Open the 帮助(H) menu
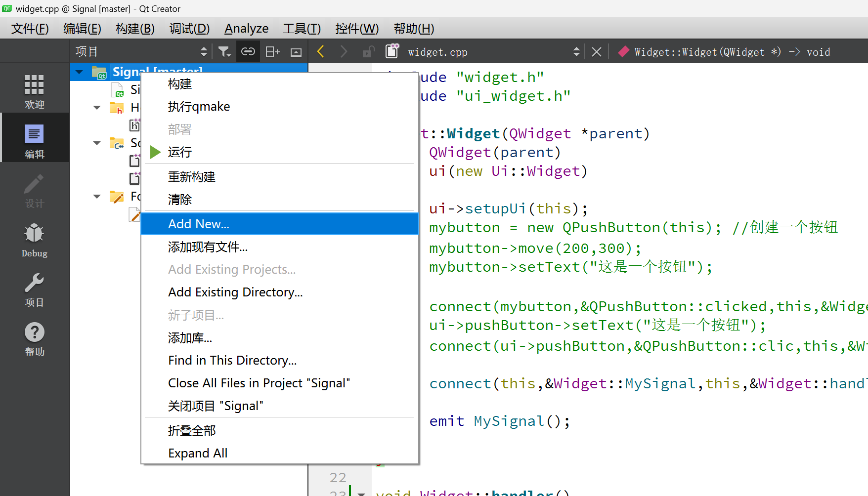Viewport: 868px width, 496px height. [x=414, y=28]
